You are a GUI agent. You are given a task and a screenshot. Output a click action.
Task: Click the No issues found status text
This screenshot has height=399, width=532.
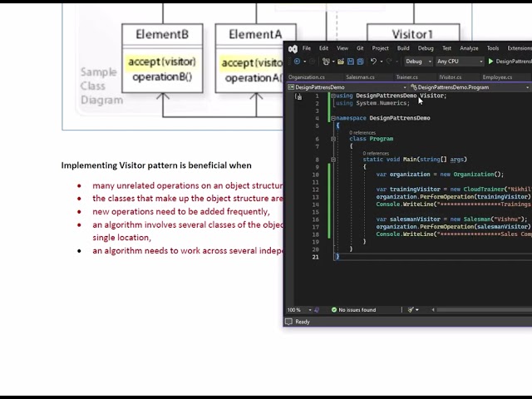tap(357, 310)
